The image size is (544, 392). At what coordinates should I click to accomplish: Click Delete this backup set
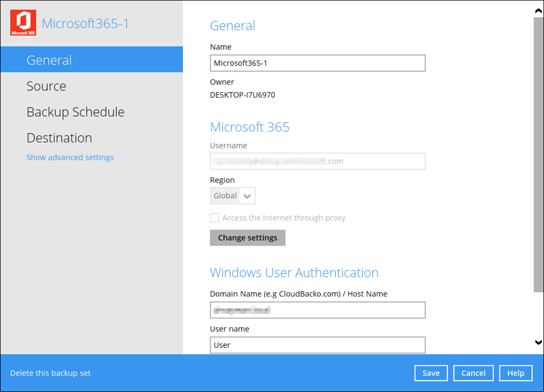50,374
